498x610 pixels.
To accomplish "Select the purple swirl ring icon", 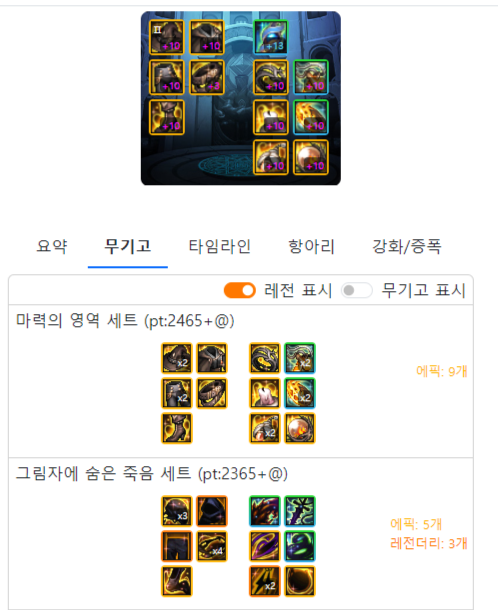I will (265, 546).
